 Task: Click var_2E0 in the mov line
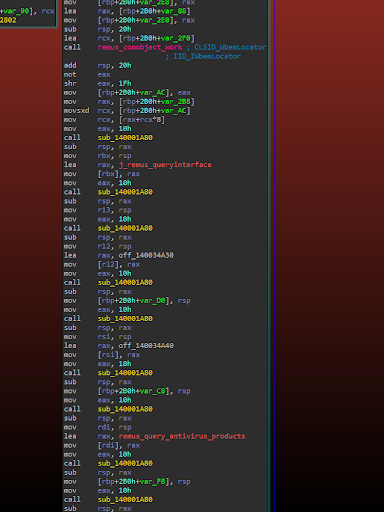tap(155, 20)
